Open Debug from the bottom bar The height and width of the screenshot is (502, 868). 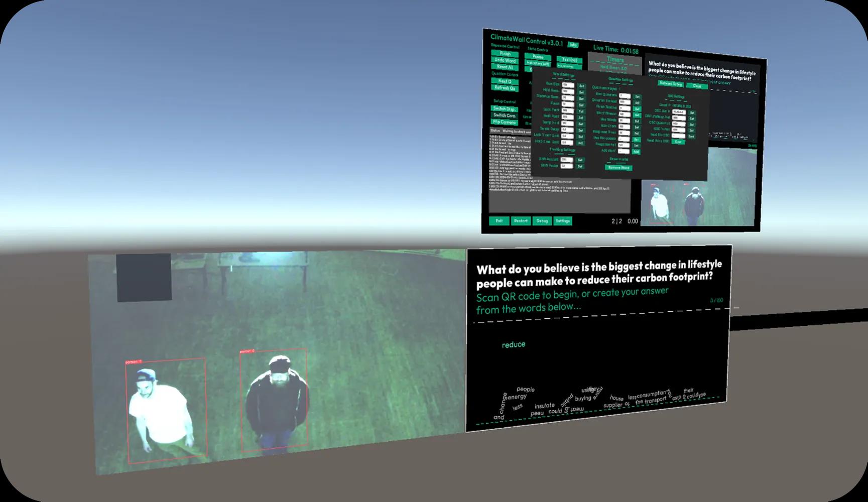(542, 221)
